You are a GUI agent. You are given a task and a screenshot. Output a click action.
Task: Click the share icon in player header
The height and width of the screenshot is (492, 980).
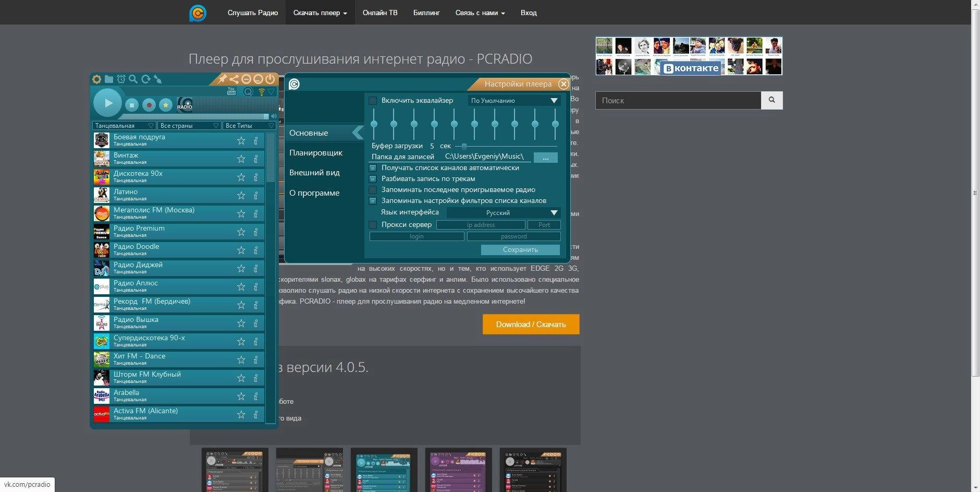point(234,79)
